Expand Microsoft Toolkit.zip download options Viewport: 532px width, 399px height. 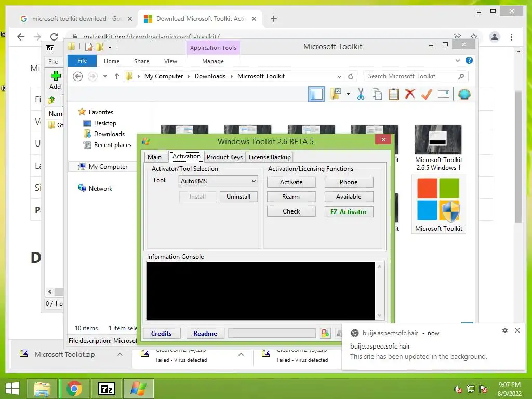click(120, 354)
